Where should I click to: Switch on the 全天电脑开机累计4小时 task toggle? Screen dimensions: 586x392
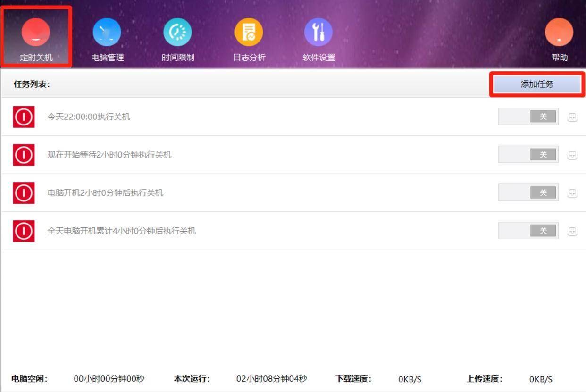[x=528, y=231]
